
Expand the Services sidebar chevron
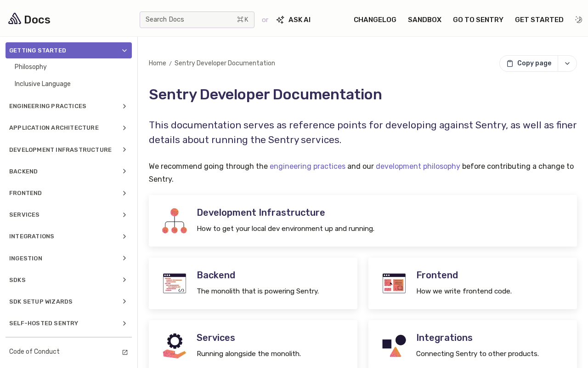tap(124, 215)
